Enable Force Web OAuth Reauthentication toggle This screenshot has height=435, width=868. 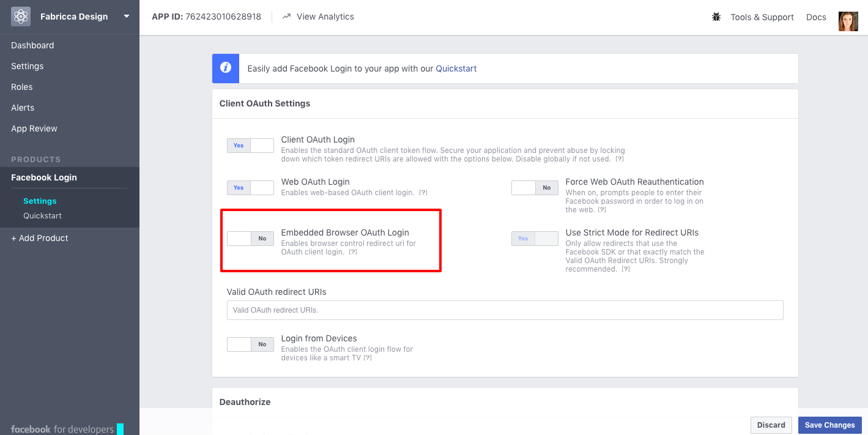point(535,188)
